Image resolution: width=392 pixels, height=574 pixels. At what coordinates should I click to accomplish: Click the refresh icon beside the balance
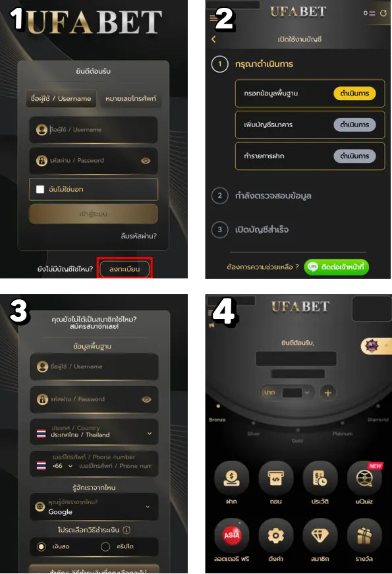tap(383, 13)
